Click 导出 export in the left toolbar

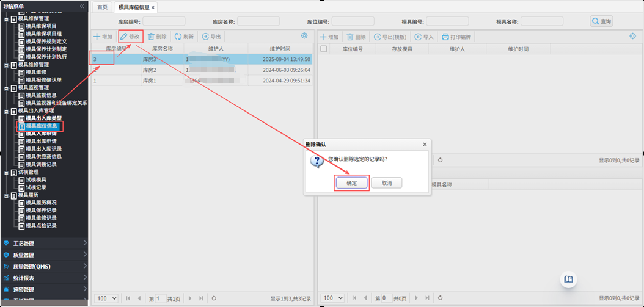point(211,37)
